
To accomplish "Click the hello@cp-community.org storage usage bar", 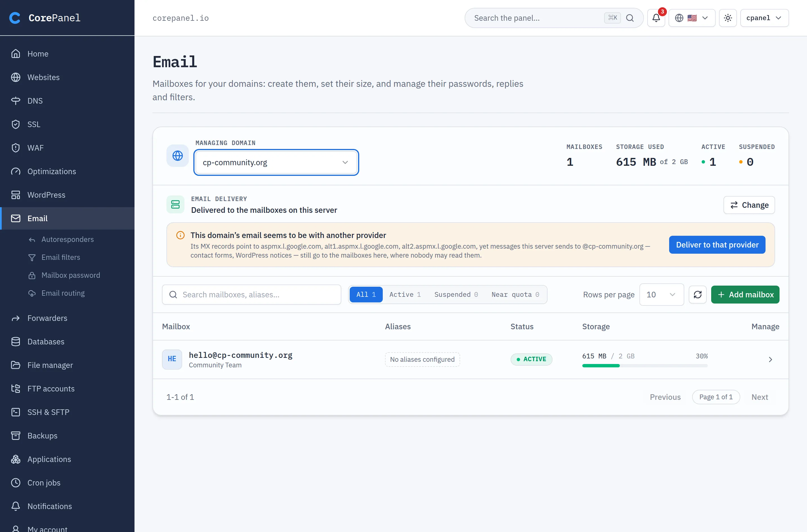I will click(x=645, y=366).
